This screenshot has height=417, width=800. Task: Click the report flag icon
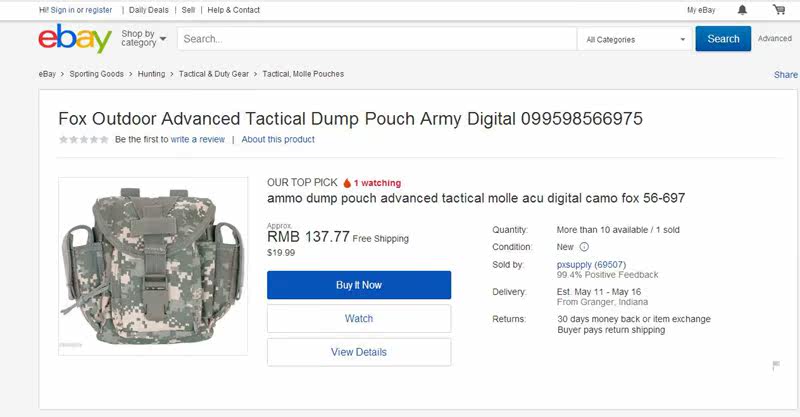(x=776, y=366)
